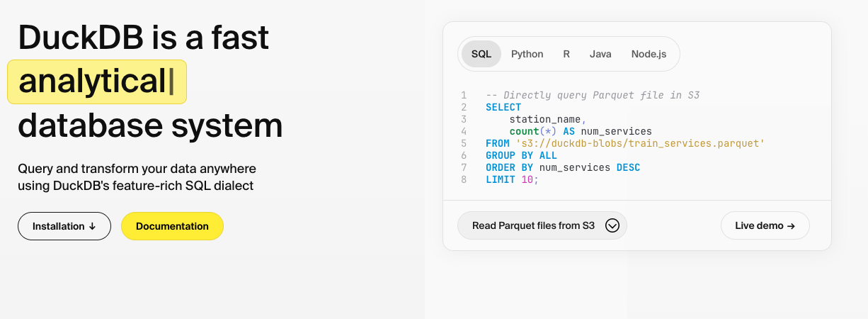This screenshot has width=868, height=319.
Task: Click the ORDER BY num_services DESC line
Action: tap(562, 167)
